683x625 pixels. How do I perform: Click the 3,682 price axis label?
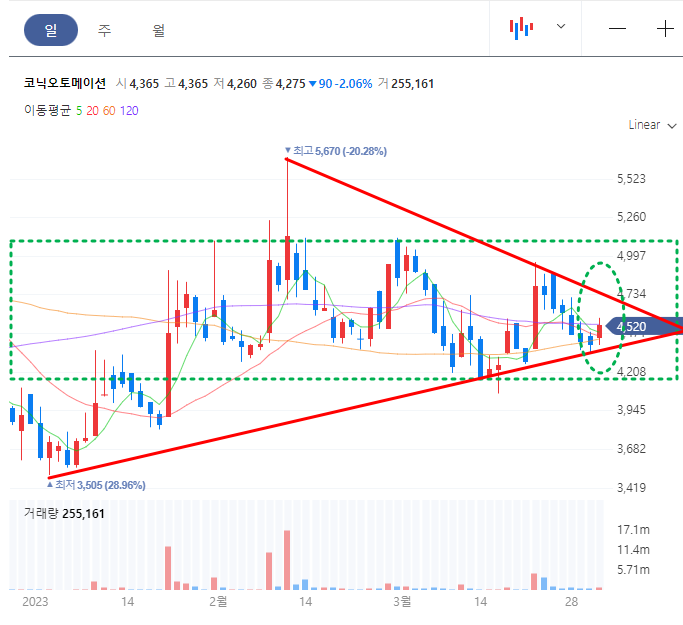coord(631,449)
